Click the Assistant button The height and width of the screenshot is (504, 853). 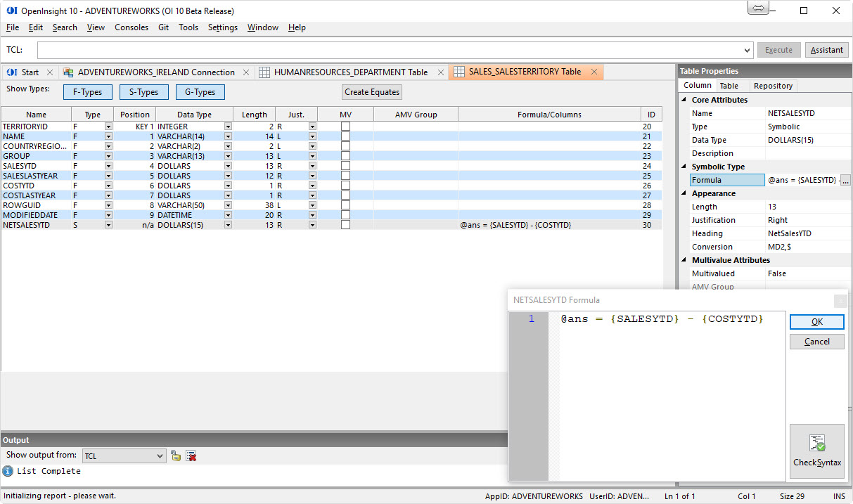click(x=827, y=50)
